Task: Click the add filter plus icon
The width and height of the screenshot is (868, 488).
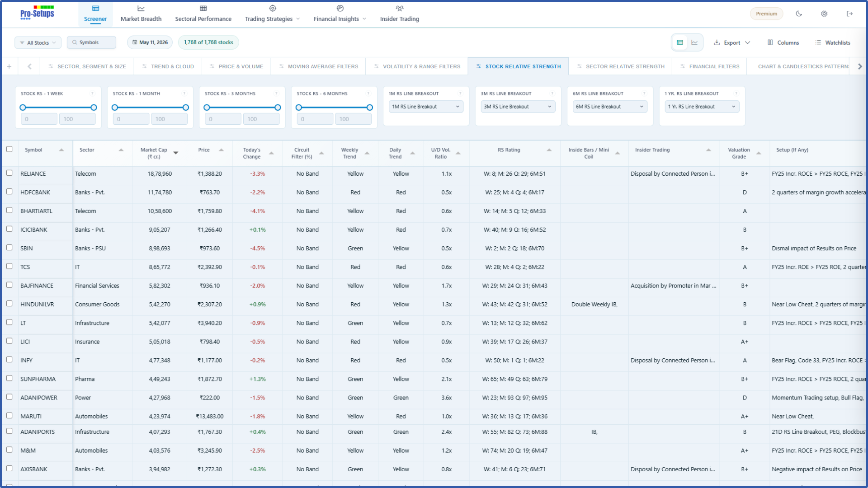Action: [9, 66]
